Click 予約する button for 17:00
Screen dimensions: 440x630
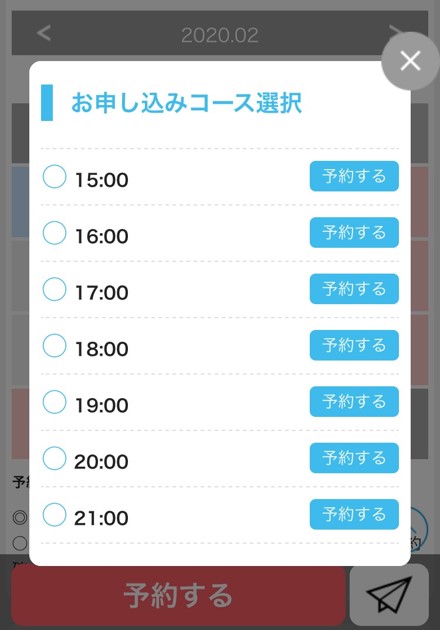(354, 289)
